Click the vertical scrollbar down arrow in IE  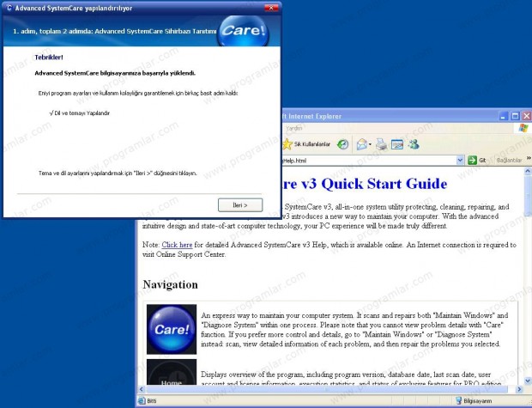coord(528,381)
